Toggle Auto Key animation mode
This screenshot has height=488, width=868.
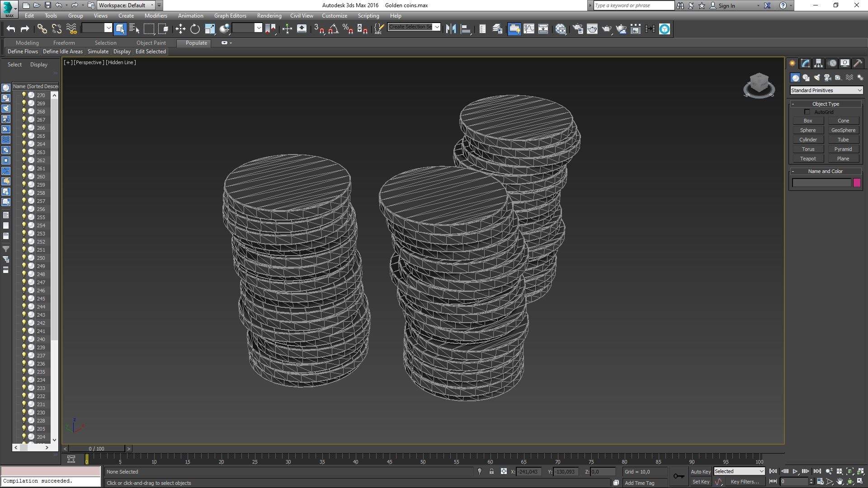[701, 472]
